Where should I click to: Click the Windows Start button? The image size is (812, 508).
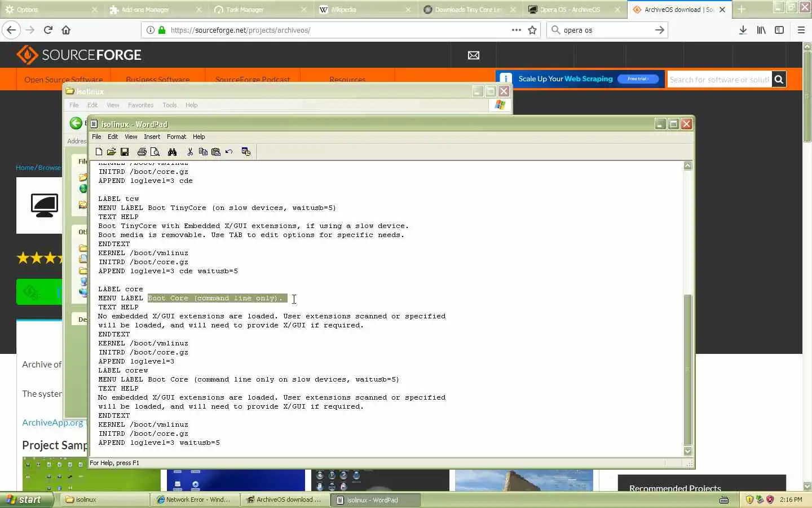tap(27, 500)
